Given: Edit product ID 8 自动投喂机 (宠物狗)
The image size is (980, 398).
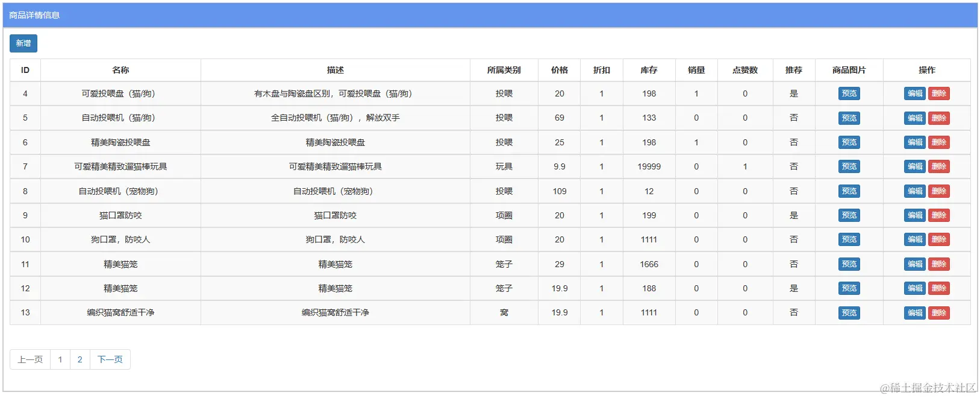Looking at the screenshot, I should (x=914, y=191).
